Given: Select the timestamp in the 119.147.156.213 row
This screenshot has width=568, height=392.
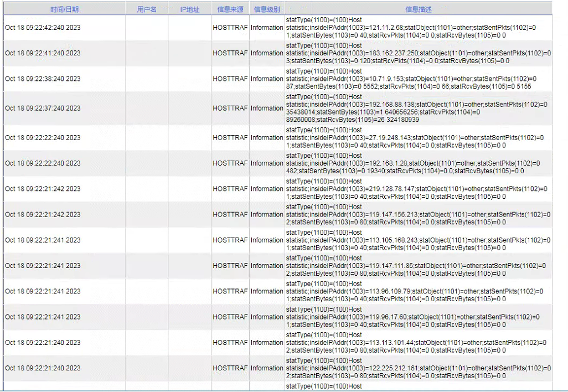Looking at the screenshot, I should (43, 215).
